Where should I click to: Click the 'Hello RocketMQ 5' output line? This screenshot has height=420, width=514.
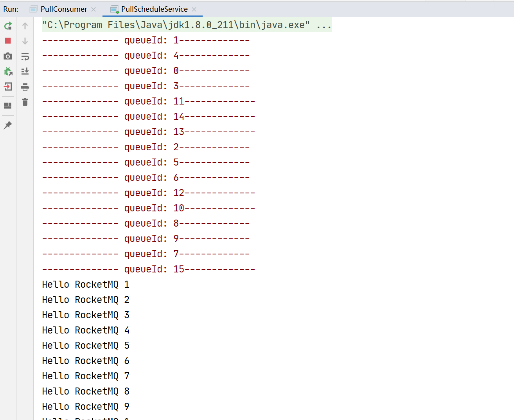[86, 346]
